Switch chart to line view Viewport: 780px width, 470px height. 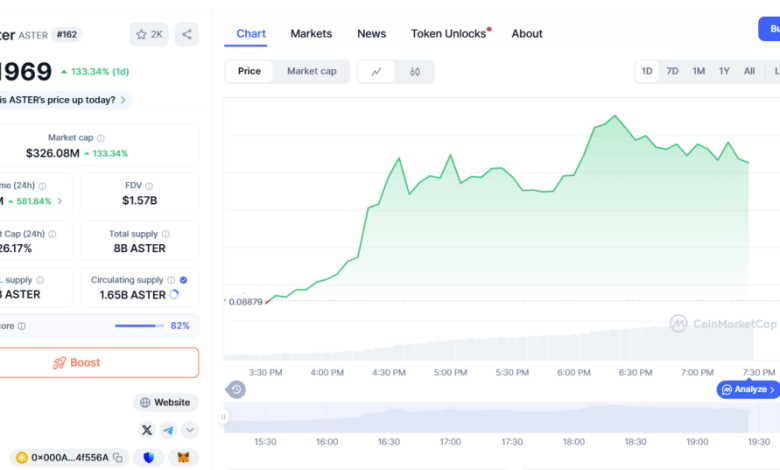coord(376,72)
